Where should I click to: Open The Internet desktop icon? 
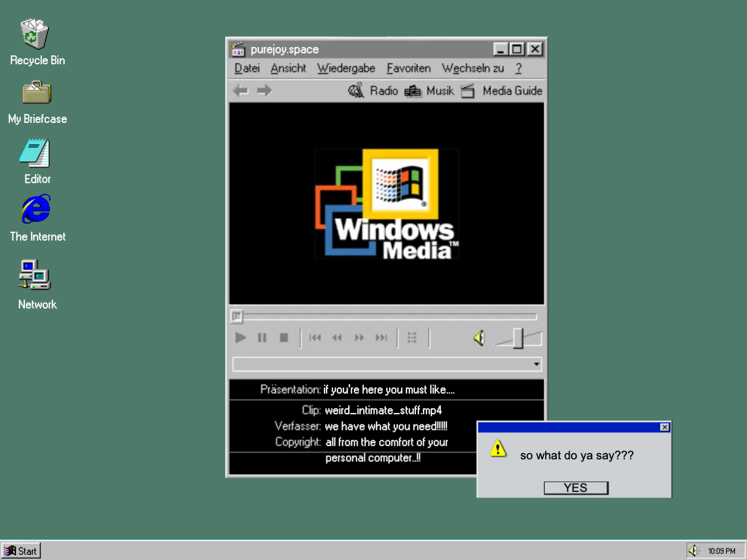(x=36, y=210)
